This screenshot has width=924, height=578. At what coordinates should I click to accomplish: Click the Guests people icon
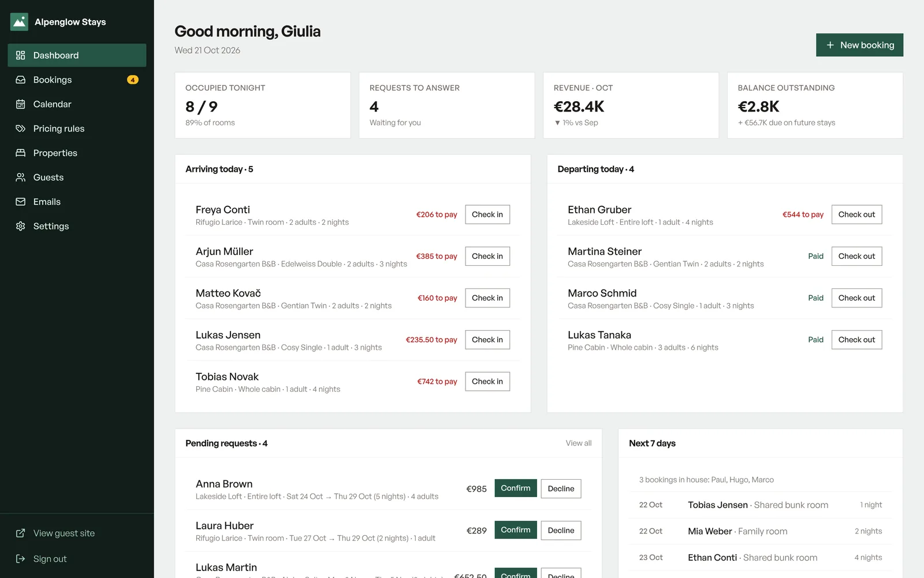click(x=21, y=177)
